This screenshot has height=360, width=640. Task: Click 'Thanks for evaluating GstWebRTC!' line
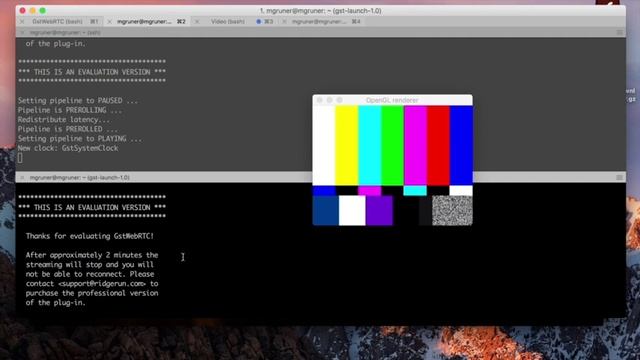(x=90, y=236)
